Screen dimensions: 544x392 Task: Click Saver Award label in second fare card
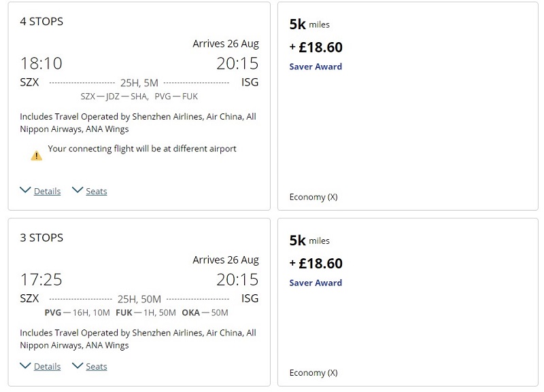pos(316,283)
